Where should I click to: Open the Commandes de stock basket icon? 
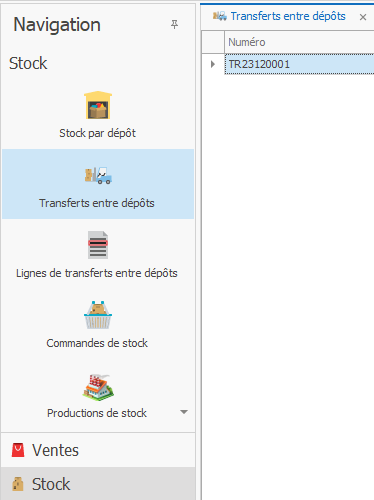(x=98, y=315)
